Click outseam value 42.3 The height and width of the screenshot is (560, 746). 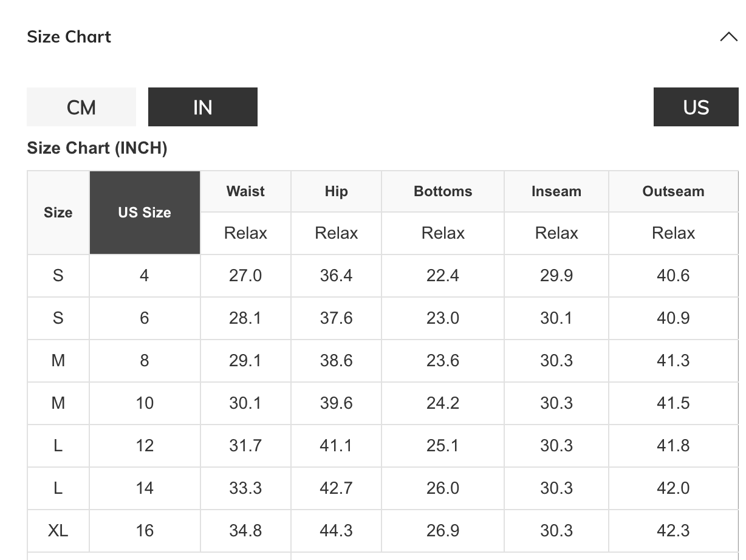point(673,531)
